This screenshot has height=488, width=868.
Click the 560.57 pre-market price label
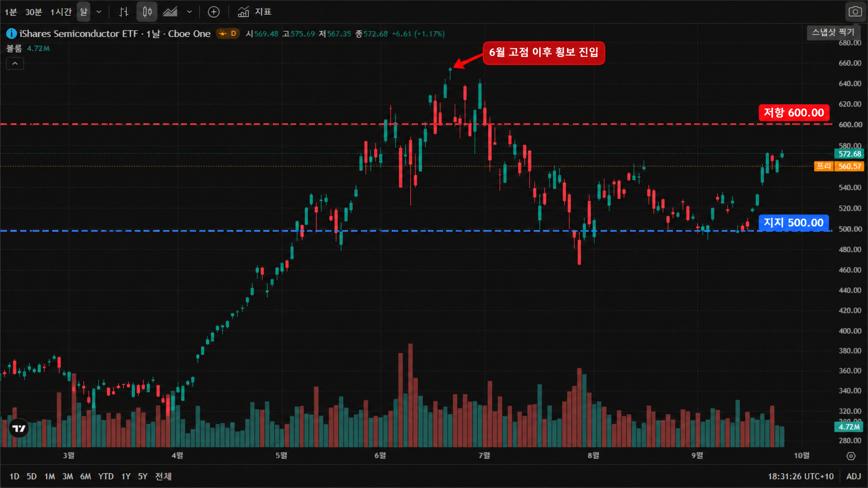[x=849, y=166]
